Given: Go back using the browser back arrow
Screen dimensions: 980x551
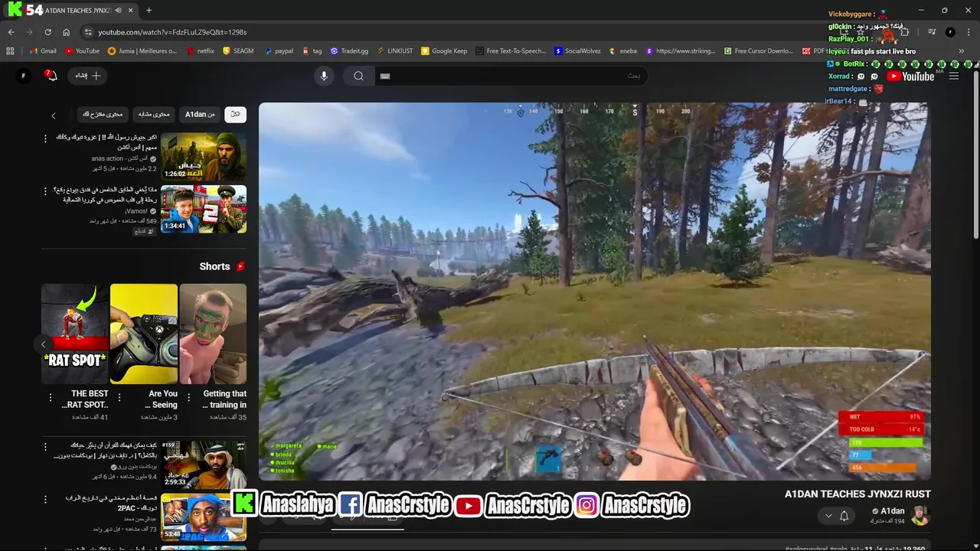Looking at the screenshot, I should pos(11,32).
